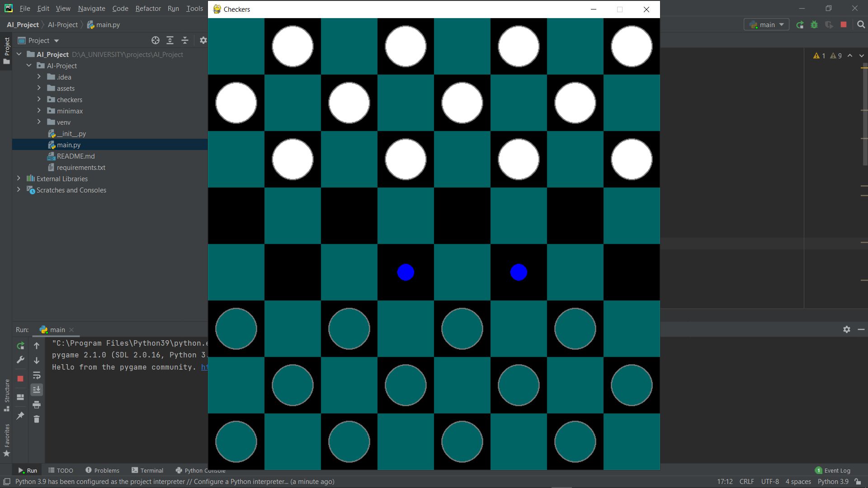Clear console output with the trash icon

37,419
